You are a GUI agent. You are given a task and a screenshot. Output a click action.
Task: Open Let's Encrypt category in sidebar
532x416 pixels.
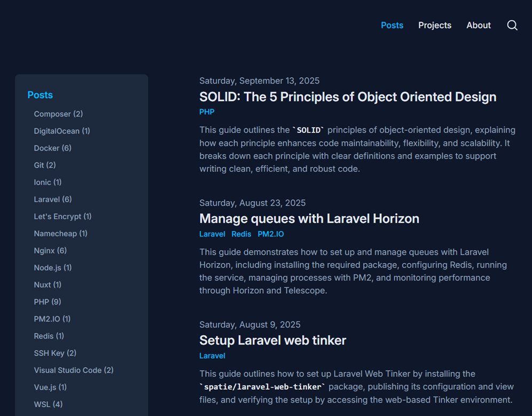point(62,216)
